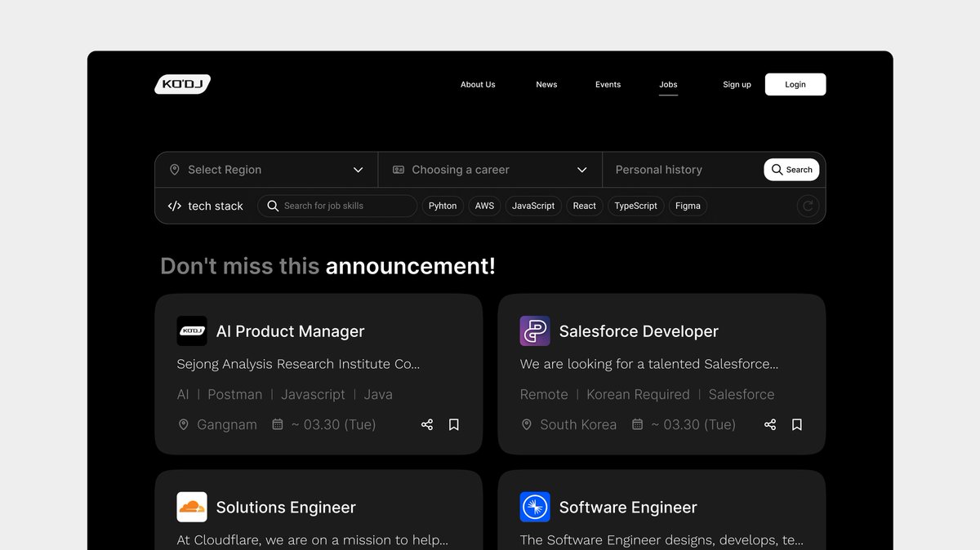Click the ID card icon beside Choosing a career

pyautogui.click(x=399, y=170)
